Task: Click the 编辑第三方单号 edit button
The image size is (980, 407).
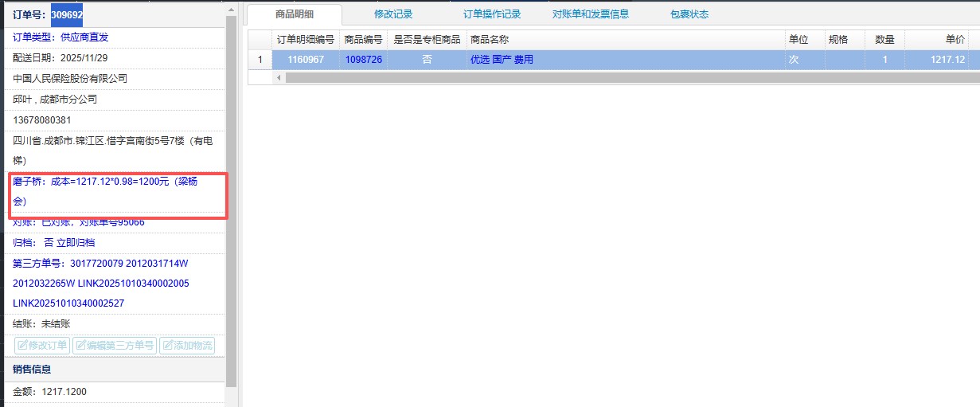Action: 114,346
